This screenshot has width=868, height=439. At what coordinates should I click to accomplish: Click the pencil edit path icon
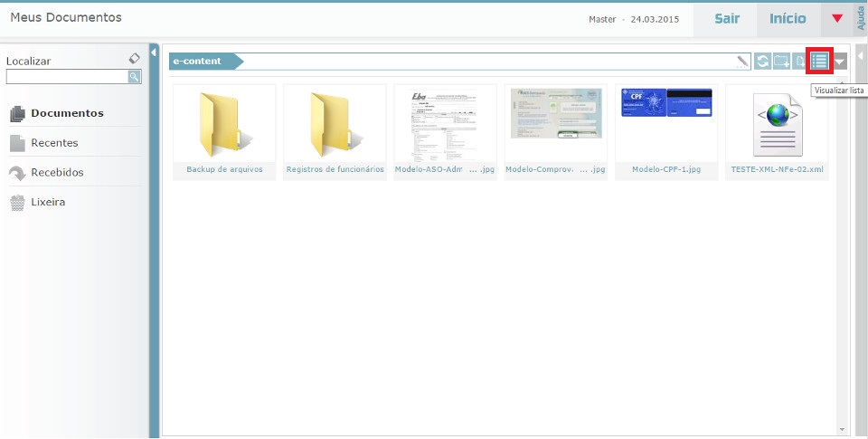click(743, 62)
